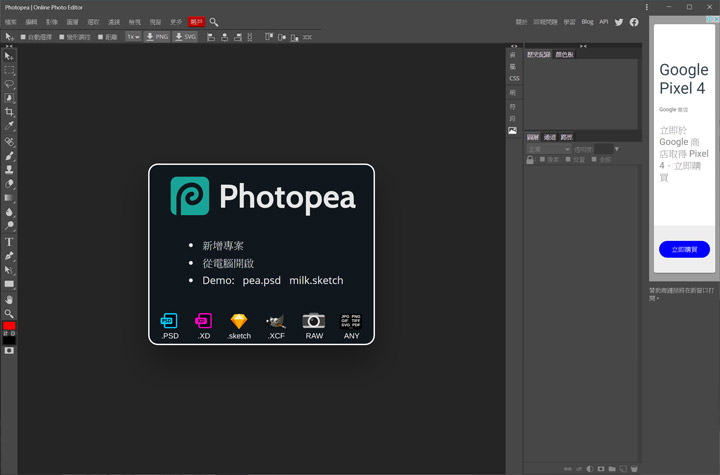720x475 pixels.
Task: Select the Move tool in left toolbar
Action: (9, 56)
